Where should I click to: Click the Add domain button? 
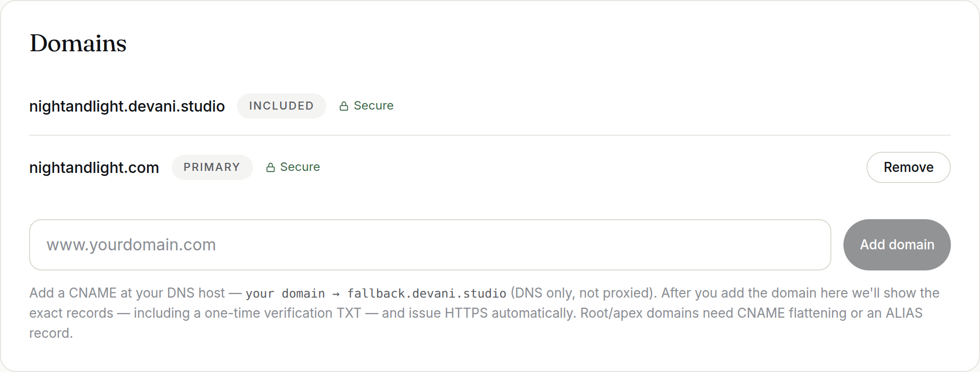[897, 245]
